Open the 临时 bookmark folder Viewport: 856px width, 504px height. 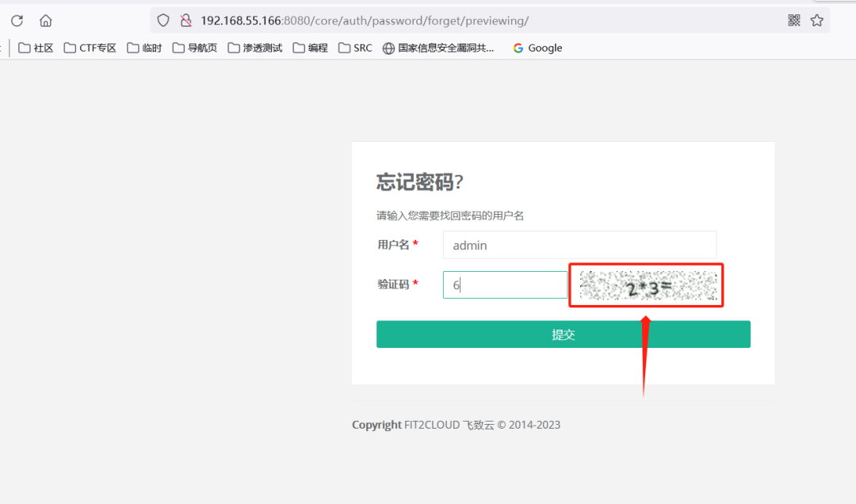click(x=144, y=48)
